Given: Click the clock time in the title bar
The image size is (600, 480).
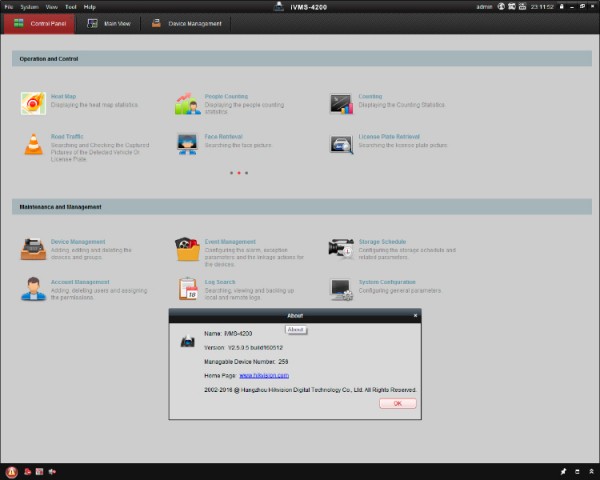Looking at the screenshot, I should [542, 7].
